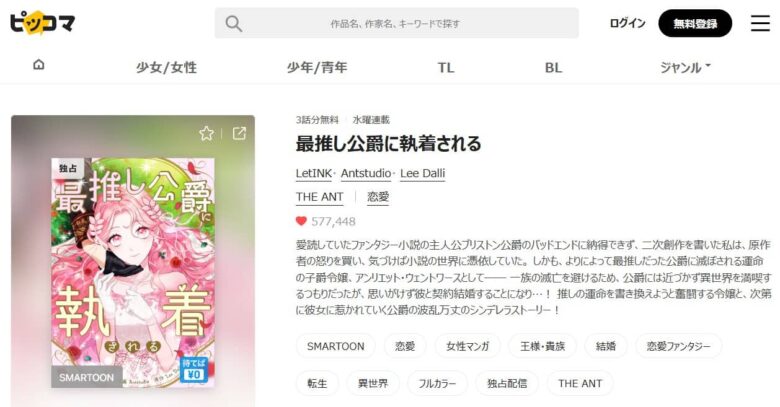Select the THE ANT tag chip
Image resolution: width=780 pixels, height=407 pixels.
580,384
